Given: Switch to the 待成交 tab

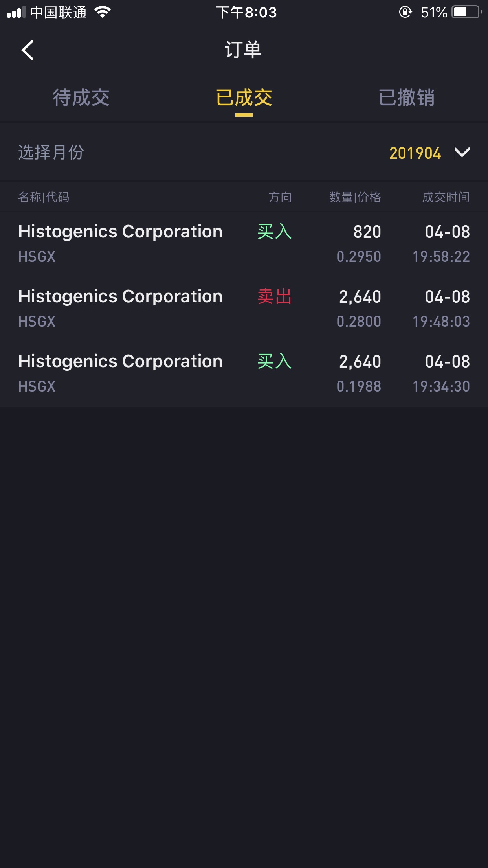Looking at the screenshot, I should click(x=81, y=97).
